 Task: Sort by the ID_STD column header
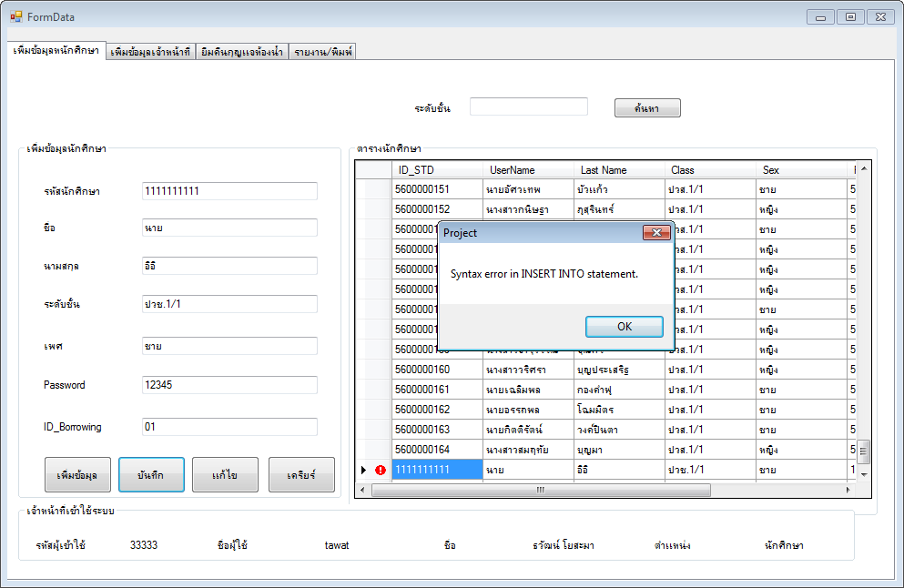click(438, 170)
